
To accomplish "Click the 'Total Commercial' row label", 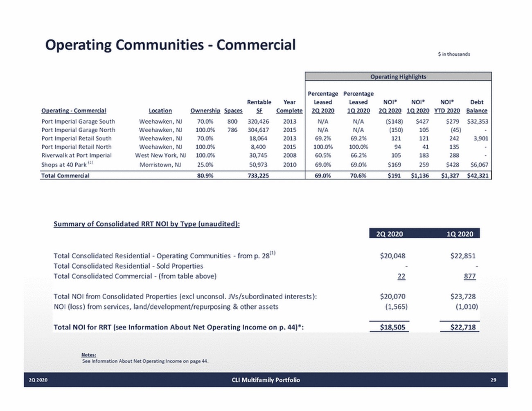I will click(x=65, y=176).
